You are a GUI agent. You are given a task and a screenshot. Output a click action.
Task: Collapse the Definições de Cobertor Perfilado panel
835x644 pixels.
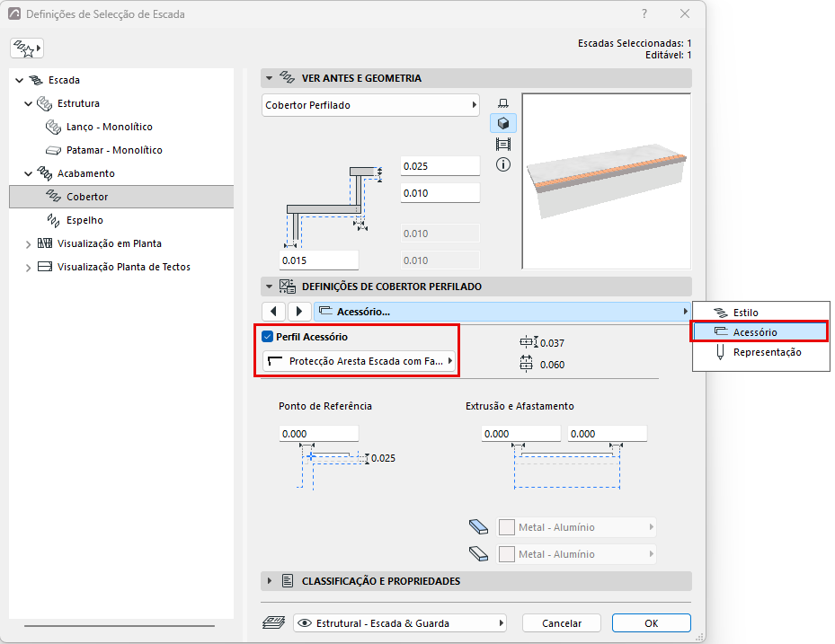(x=270, y=287)
